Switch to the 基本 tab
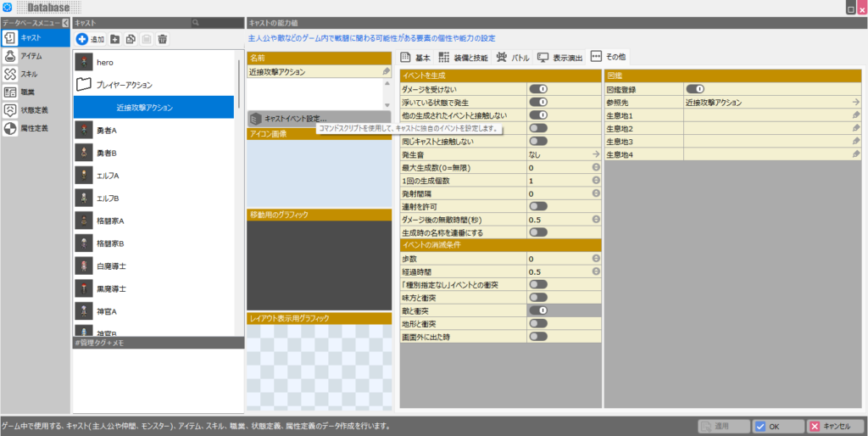Image resolution: width=868 pixels, height=436 pixels. click(x=415, y=57)
